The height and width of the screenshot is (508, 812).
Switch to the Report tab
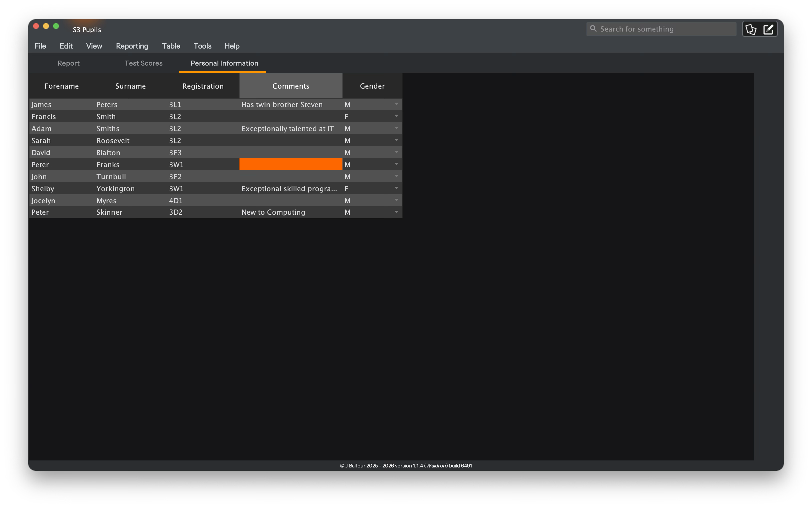click(68, 63)
